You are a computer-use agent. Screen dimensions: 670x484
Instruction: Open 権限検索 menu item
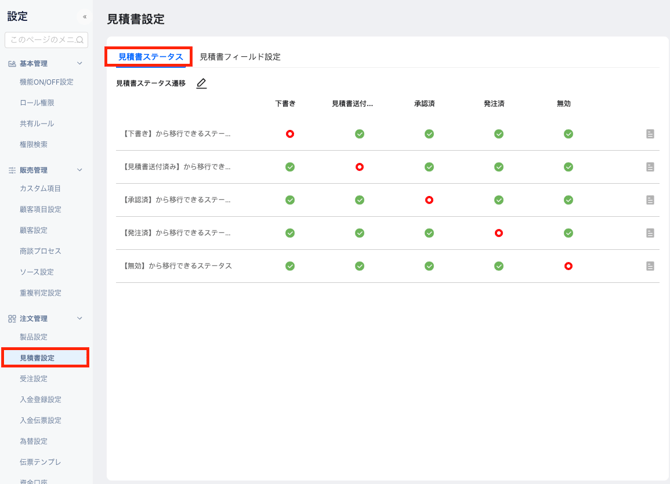[33, 144]
